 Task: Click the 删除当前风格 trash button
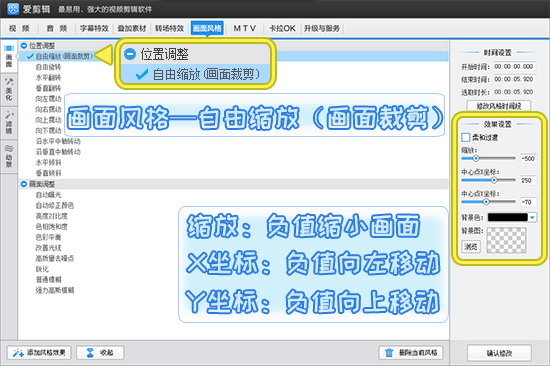pyautogui.click(x=411, y=352)
